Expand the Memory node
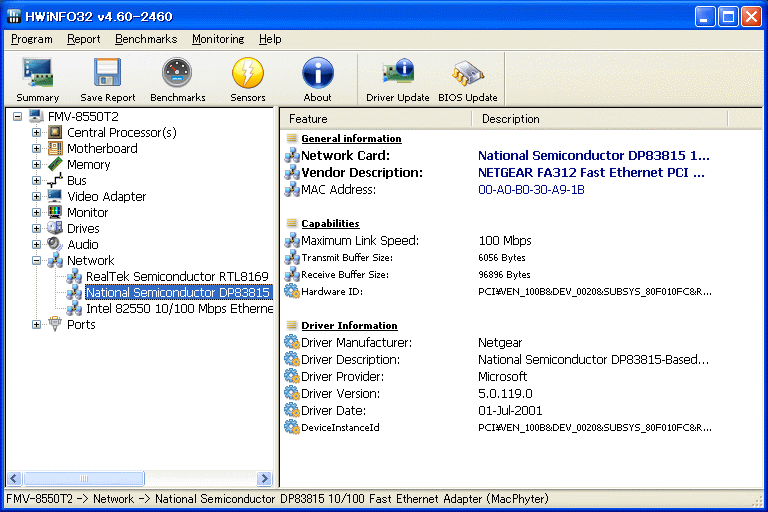768x512 pixels. (x=36, y=164)
